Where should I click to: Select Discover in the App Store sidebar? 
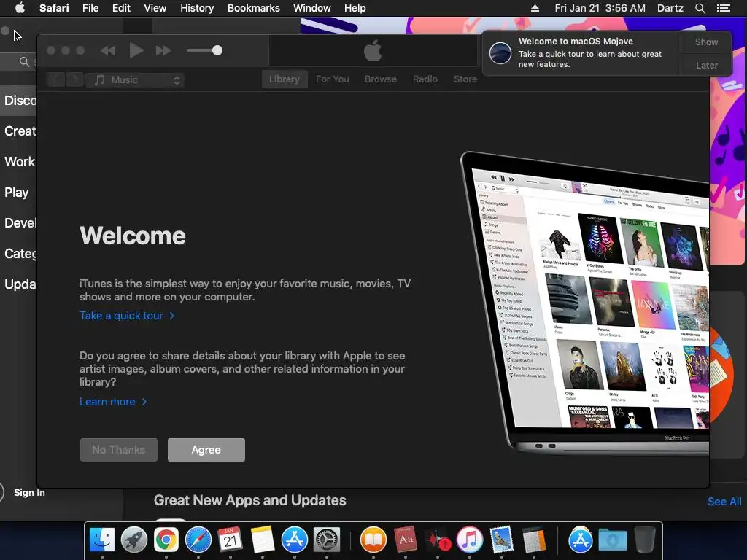pos(19,101)
